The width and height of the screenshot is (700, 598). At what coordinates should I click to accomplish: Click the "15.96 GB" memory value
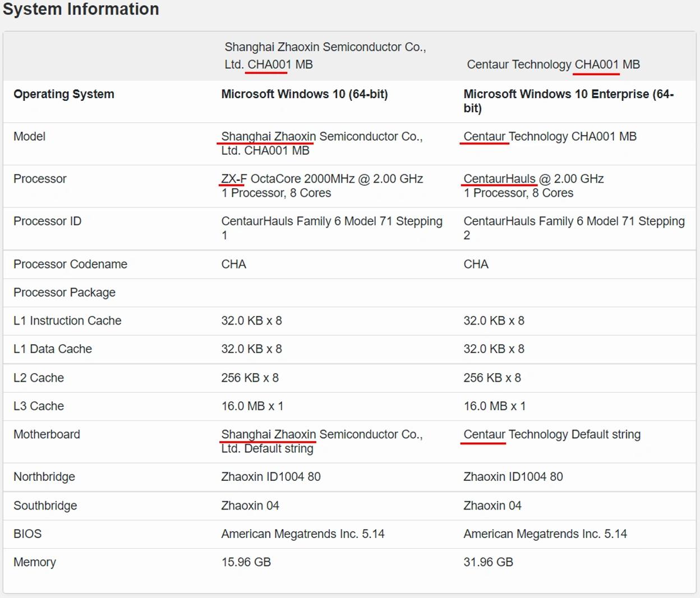coord(246,562)
